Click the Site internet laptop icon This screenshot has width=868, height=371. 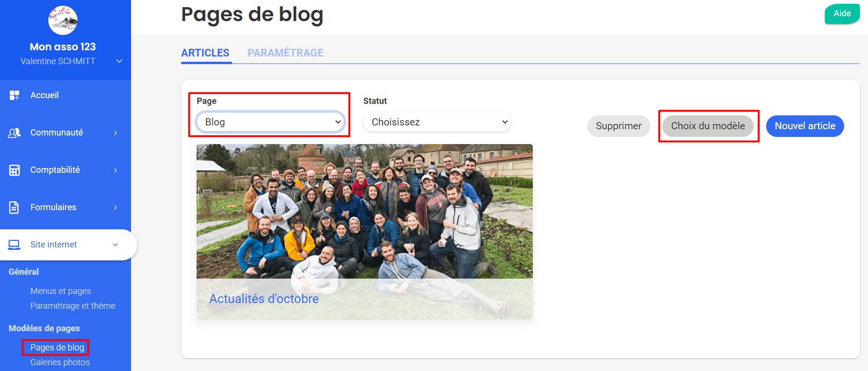click(x=14, y=245)
